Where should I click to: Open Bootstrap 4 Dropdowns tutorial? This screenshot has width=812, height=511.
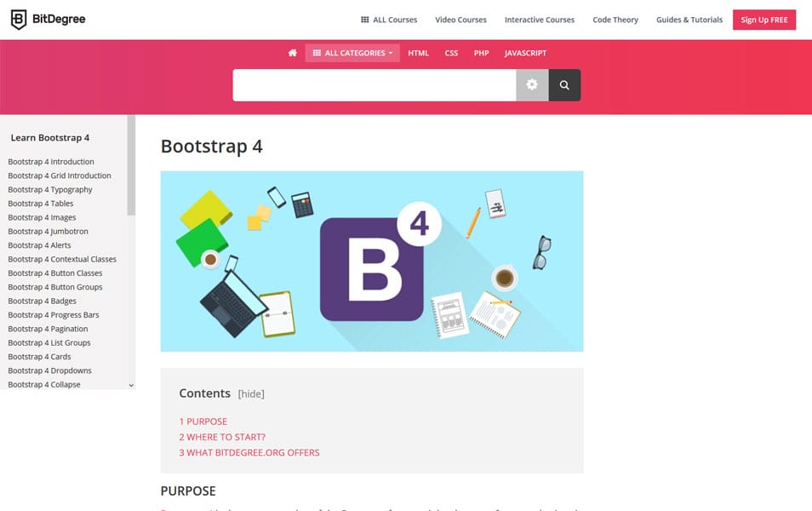pos(49,371)
